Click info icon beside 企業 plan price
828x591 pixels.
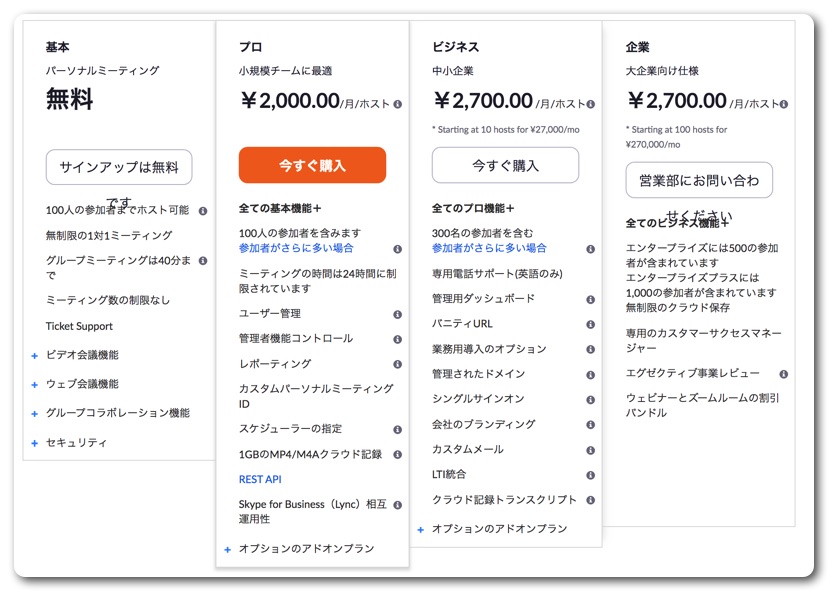[783, 104]
